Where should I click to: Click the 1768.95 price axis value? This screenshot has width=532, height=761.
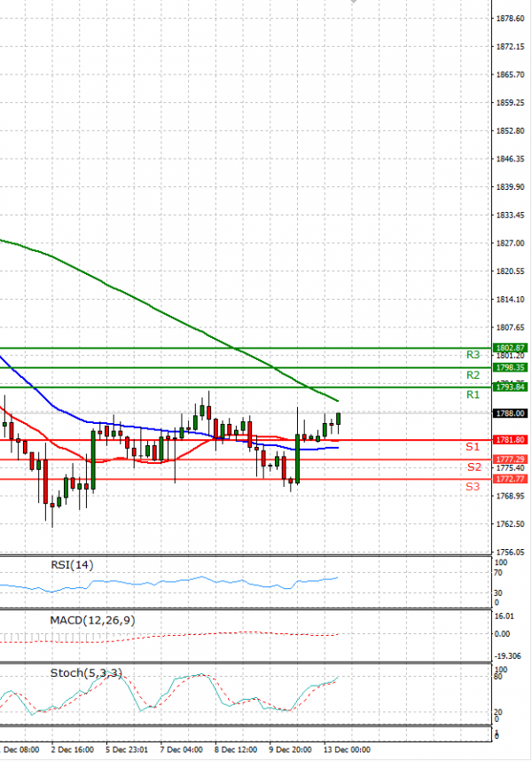510,496
